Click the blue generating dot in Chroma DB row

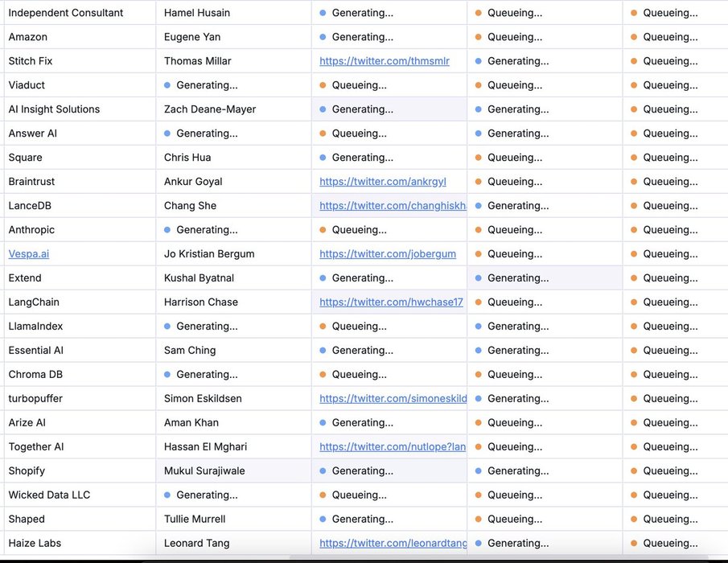click(x=167, y=375)
